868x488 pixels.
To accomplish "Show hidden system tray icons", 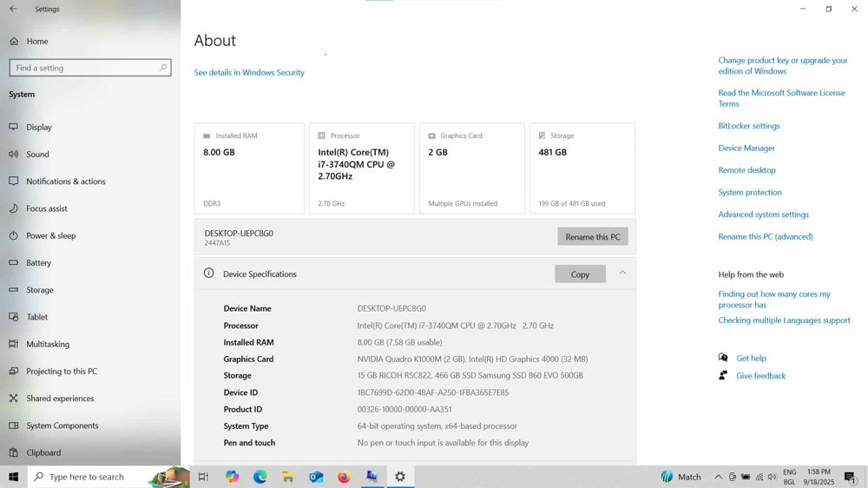I will (x=718, y=477).
